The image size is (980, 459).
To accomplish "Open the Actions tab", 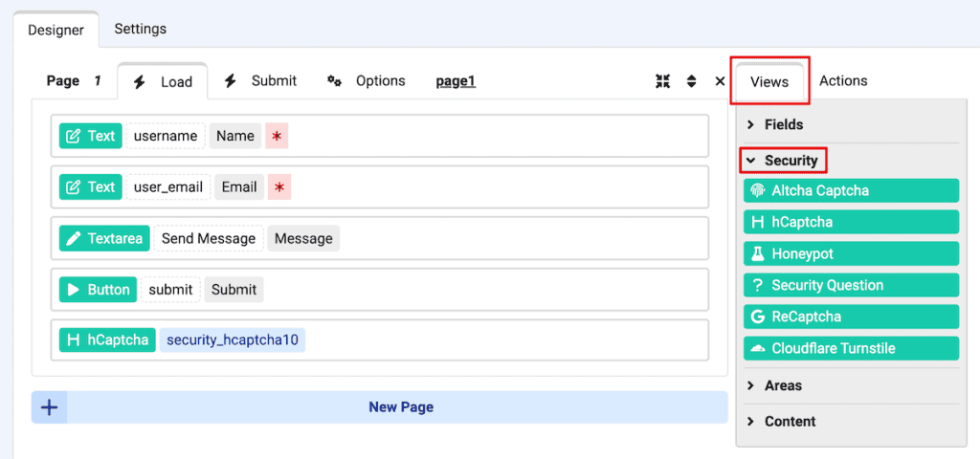I will 843,80.
